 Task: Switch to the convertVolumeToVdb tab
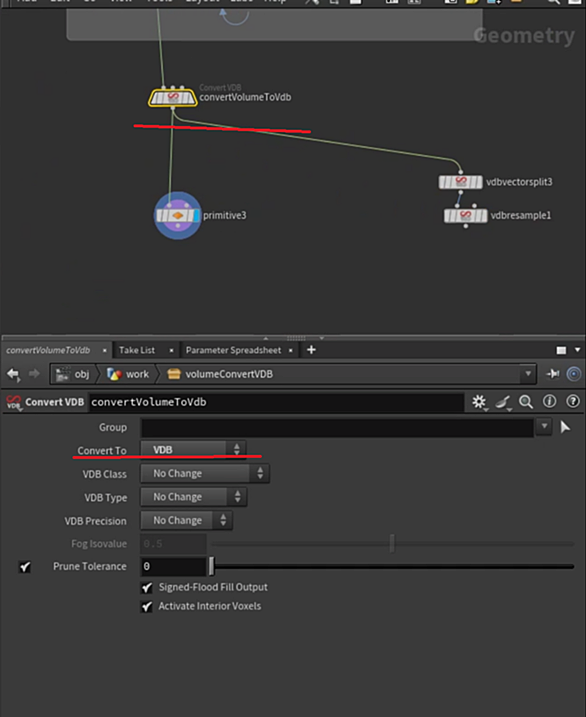(x=48, y=350)
